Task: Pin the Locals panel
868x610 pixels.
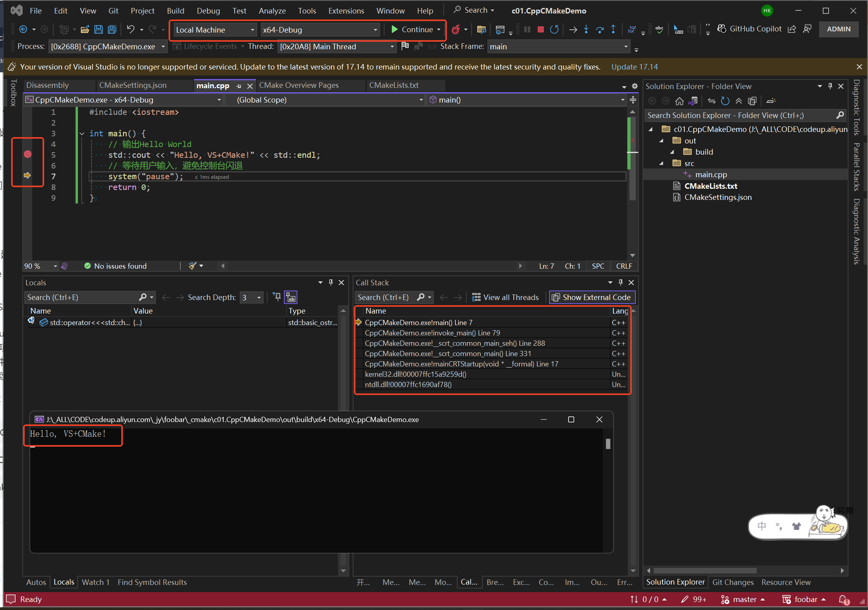Action: pyautogui.click(x=331, y=282)
